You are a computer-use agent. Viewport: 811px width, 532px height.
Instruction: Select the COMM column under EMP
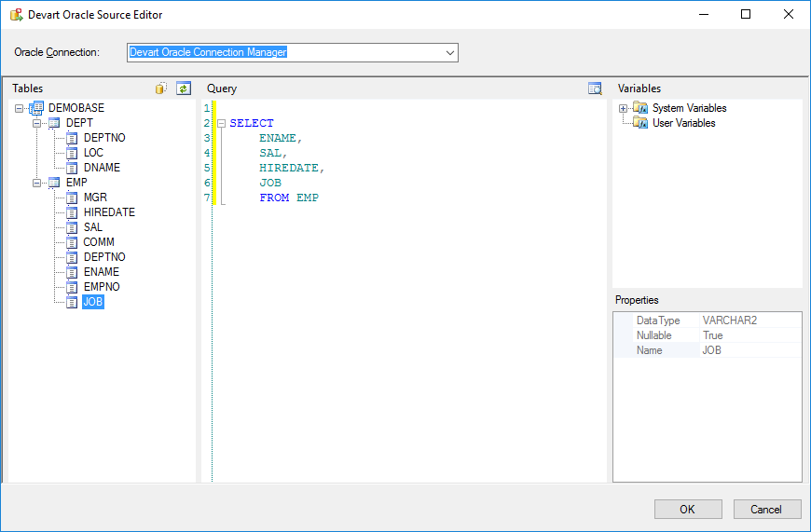tap(99, 242)
